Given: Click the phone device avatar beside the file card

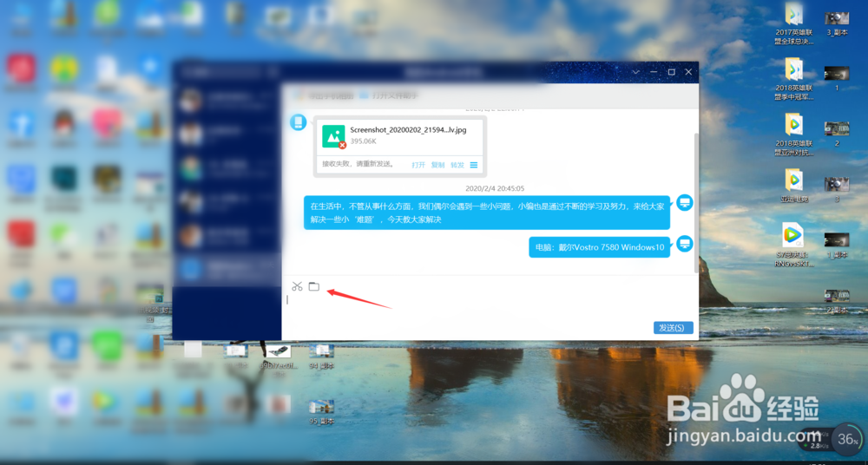Looking at the screenshot, I should point(299,122).
